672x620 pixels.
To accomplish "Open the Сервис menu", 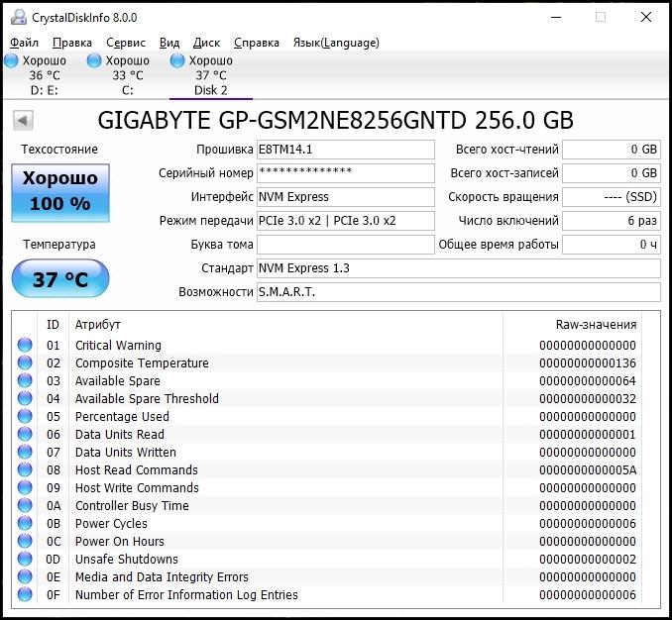I will point(125,43).
